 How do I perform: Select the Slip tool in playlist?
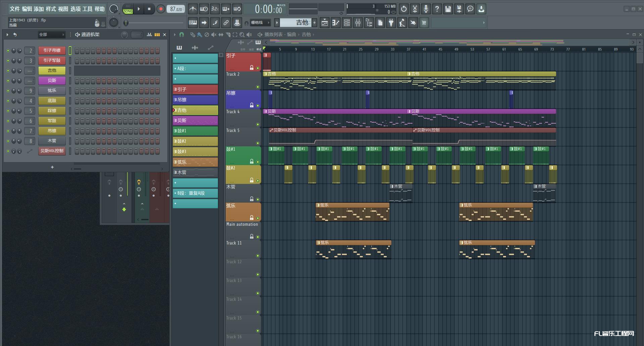tap(221, 34)
